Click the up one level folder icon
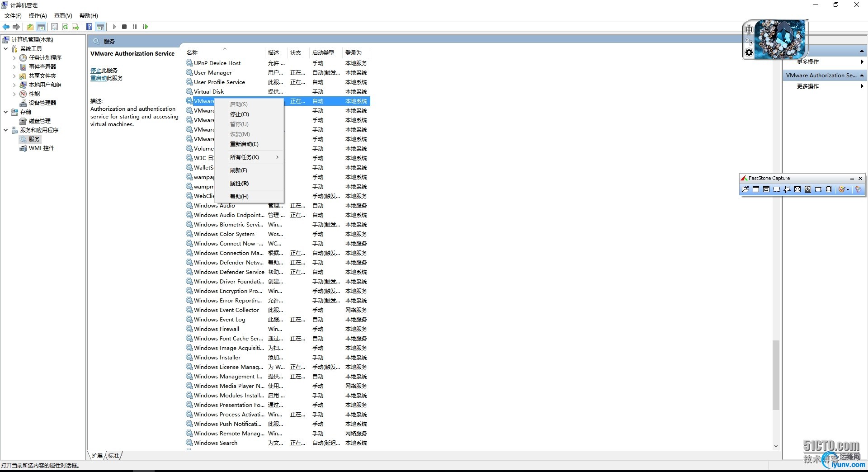The height and width of the screenshot is (472, 868). 30,27
